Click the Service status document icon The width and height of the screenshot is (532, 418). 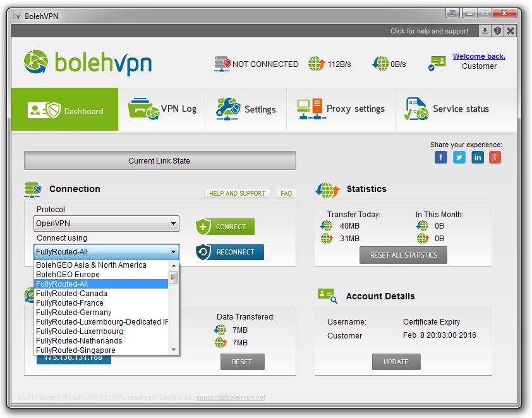point(416,109)
